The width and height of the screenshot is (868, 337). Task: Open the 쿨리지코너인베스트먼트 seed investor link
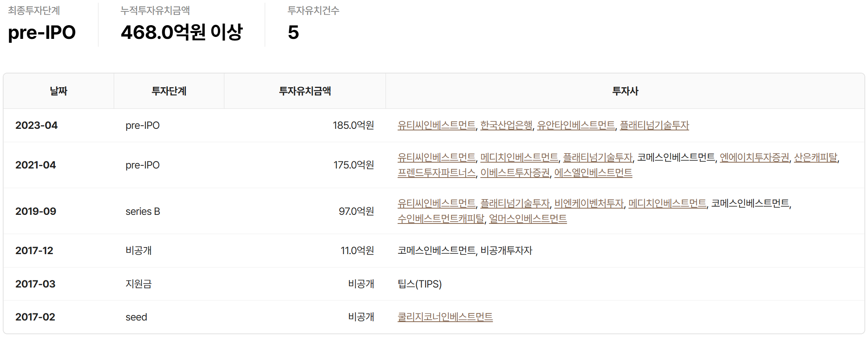coord(445,317)
